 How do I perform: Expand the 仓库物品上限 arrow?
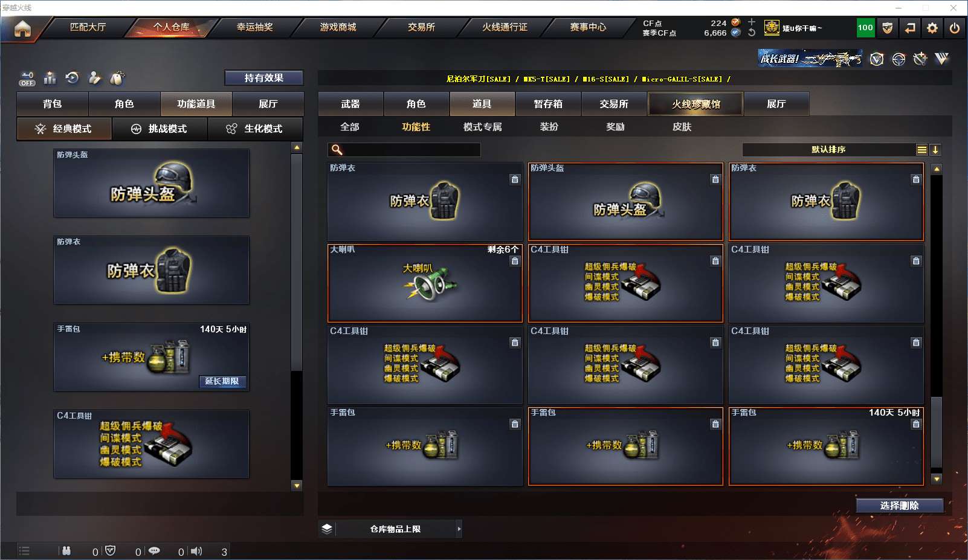[x=459, y=529]
